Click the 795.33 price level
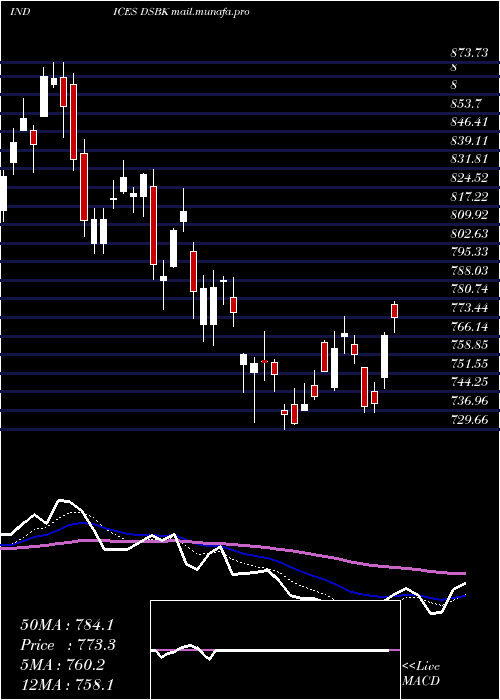 pyautogui.click(x=469, y=252)
